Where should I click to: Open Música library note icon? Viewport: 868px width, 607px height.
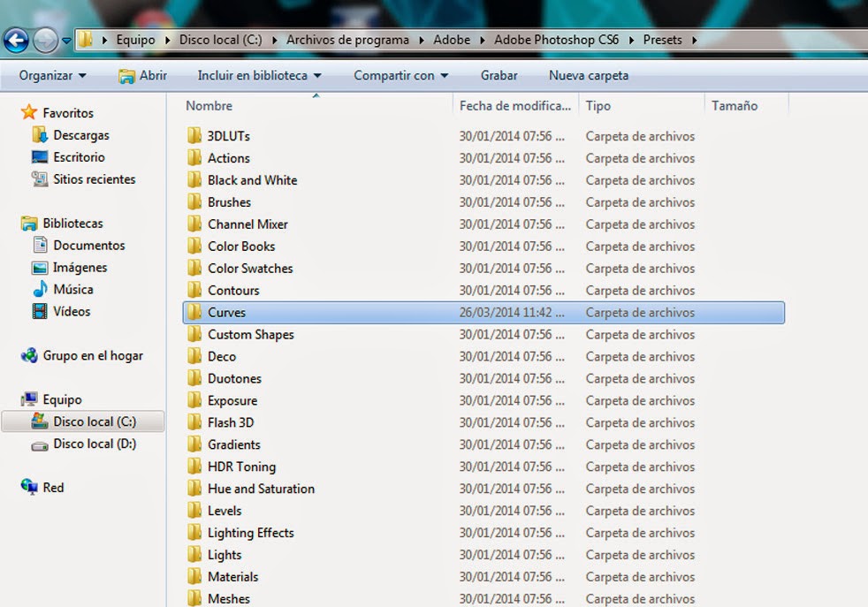pyautogui.click(x=40, y=289)
